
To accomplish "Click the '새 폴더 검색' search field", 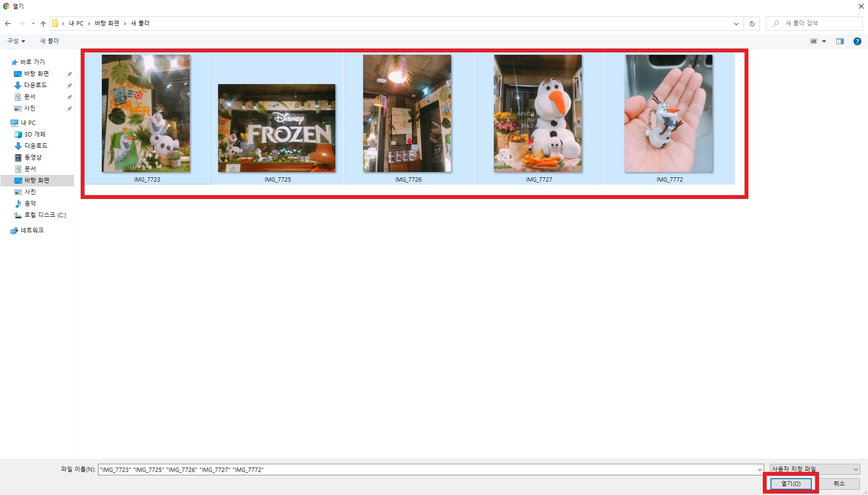I will pos(814,23).
